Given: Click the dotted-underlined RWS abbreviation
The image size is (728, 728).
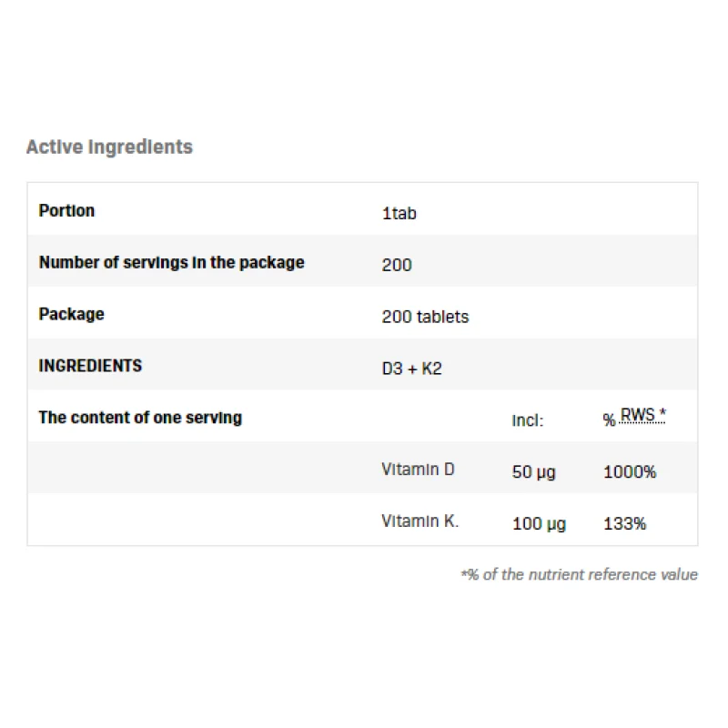Looking at the screenshot, I should (642, 416).
